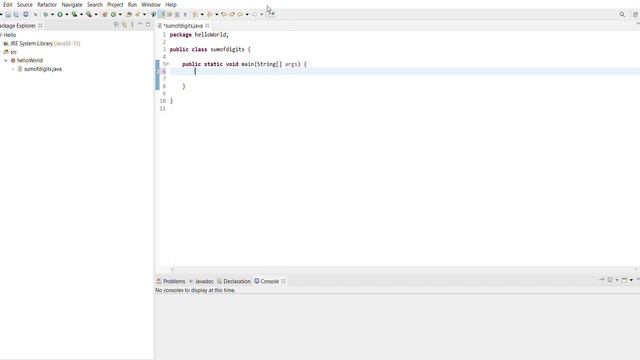Select the src folder node

click(10, 52)
